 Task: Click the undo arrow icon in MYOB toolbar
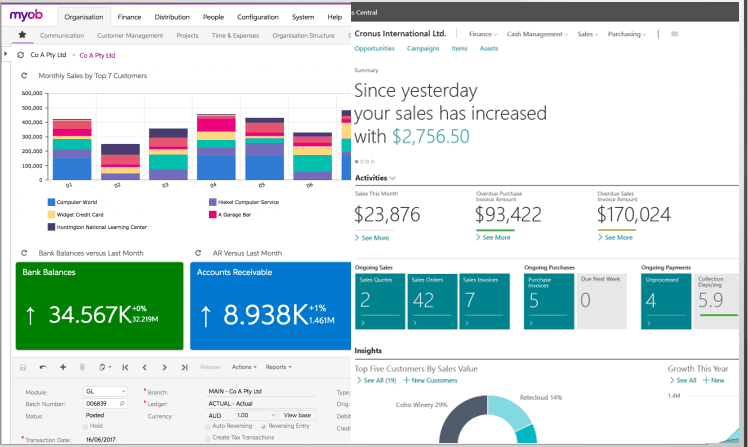click(43, 367)
